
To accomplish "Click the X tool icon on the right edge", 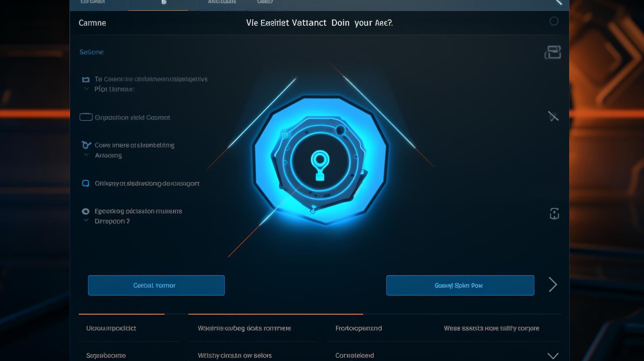I will [554, 116].
